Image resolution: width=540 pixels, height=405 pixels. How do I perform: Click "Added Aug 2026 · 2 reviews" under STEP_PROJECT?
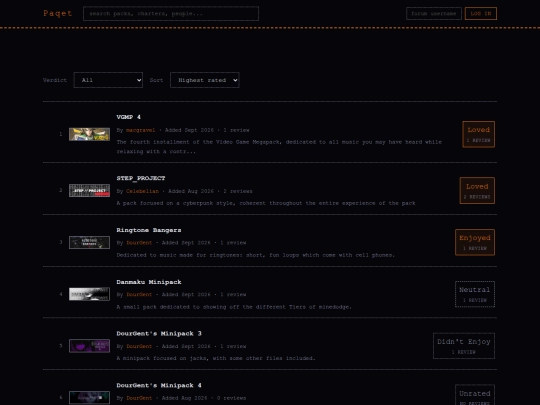(210, 191)
